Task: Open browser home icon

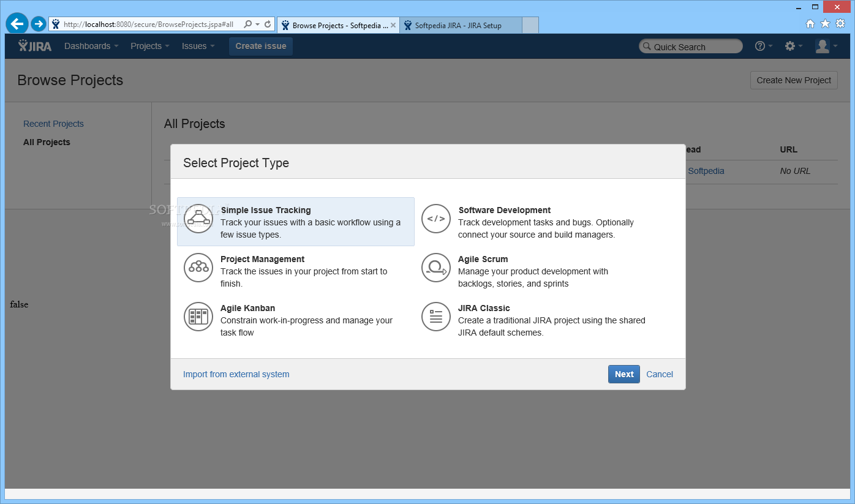Action: 810,24
